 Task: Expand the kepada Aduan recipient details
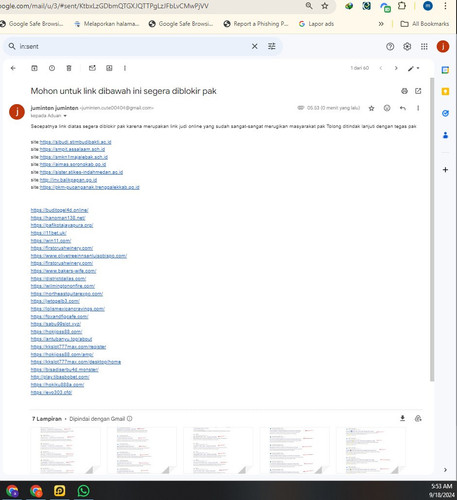click(x=65, y=116)
